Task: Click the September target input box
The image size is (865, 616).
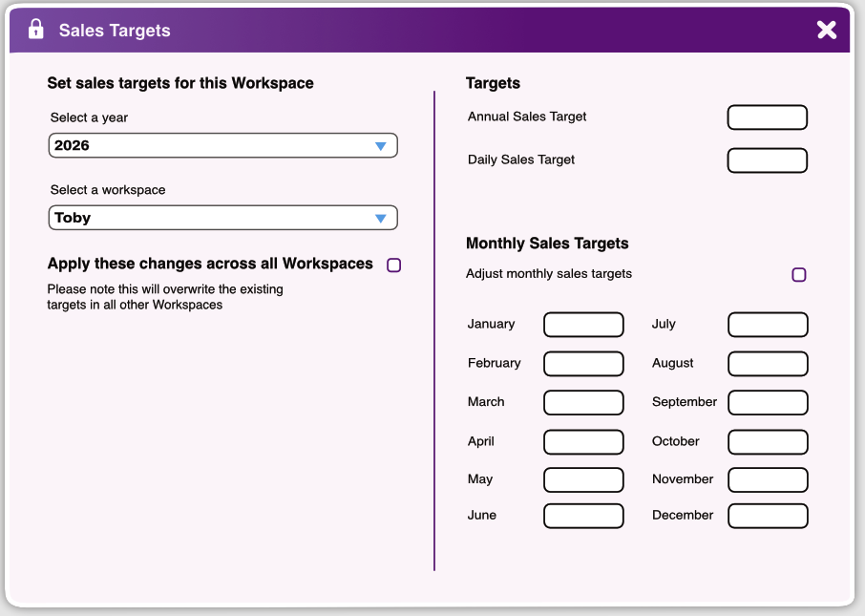Action: tap(768, 403)
